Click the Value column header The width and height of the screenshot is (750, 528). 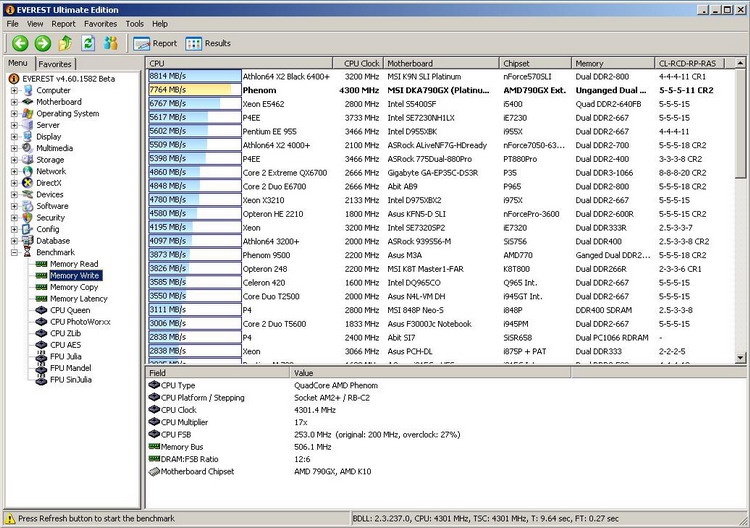430,373
